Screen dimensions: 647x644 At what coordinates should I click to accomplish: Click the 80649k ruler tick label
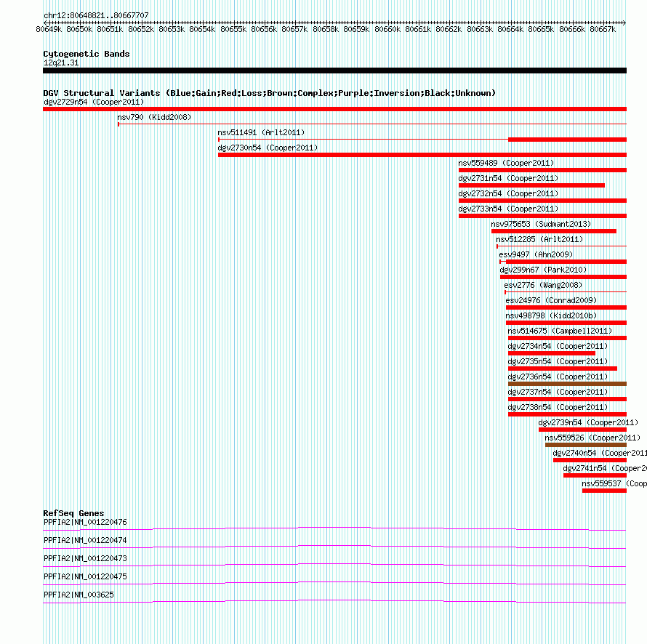coord(49,29)
